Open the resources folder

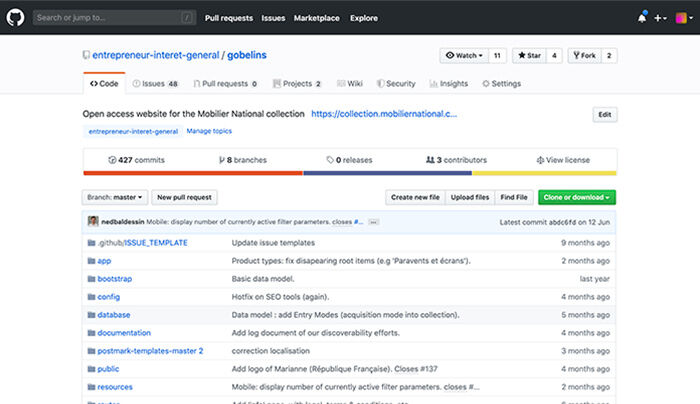point(115,387)
